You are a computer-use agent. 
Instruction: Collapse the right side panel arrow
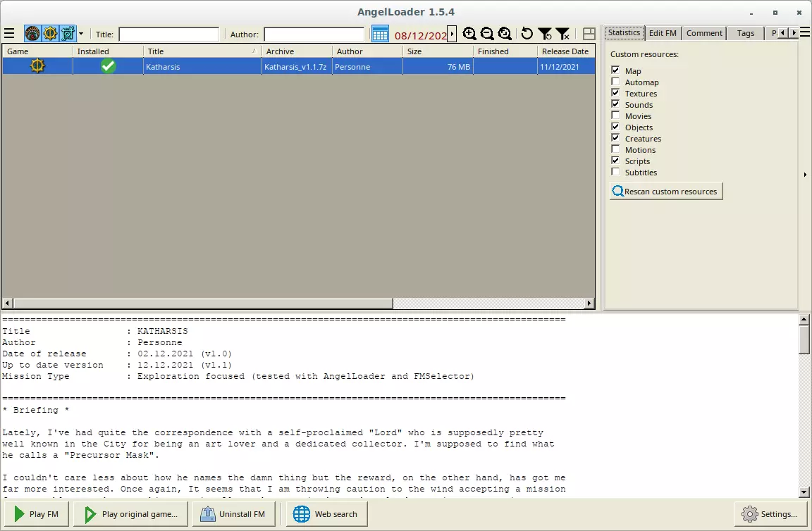coord(805,175)
